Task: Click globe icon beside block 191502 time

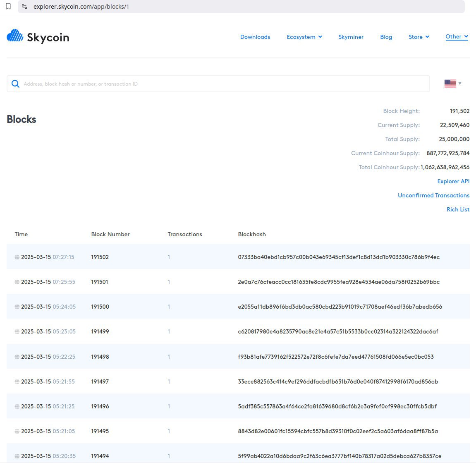Action: 17,257
